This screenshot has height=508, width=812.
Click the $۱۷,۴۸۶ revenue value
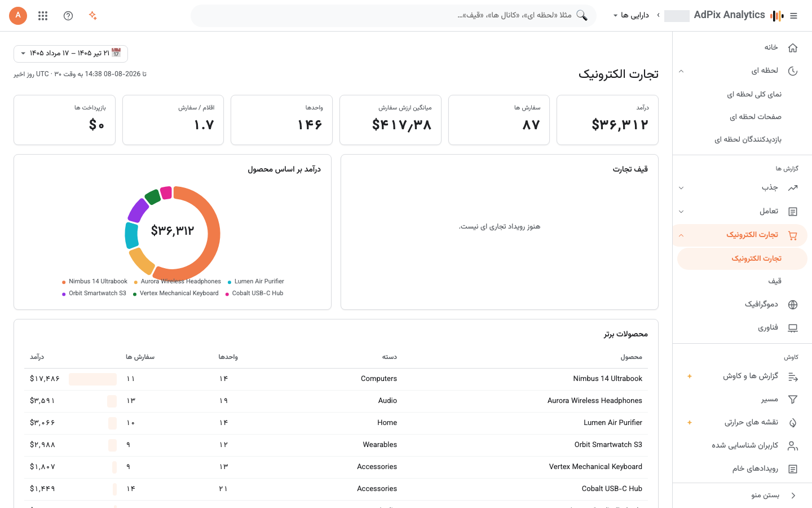[45, 379]
